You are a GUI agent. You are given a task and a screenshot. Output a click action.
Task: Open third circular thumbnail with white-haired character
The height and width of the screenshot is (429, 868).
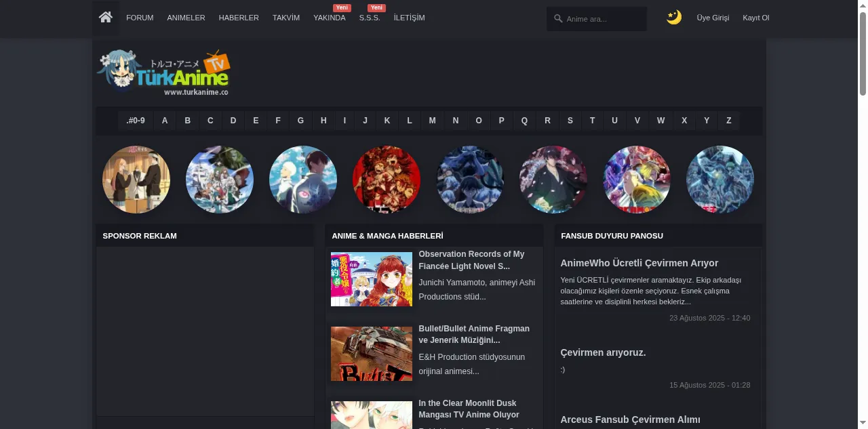coord(303,180)
